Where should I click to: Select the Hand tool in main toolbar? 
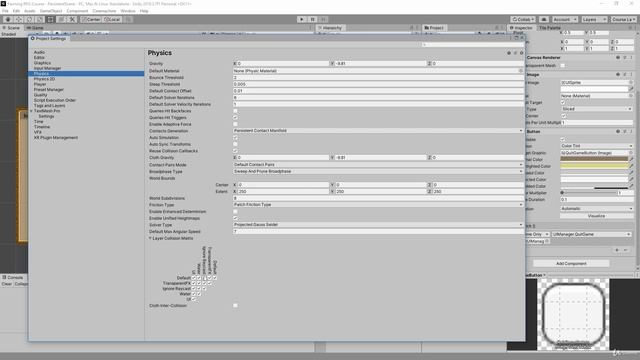(x=8, y=19)
